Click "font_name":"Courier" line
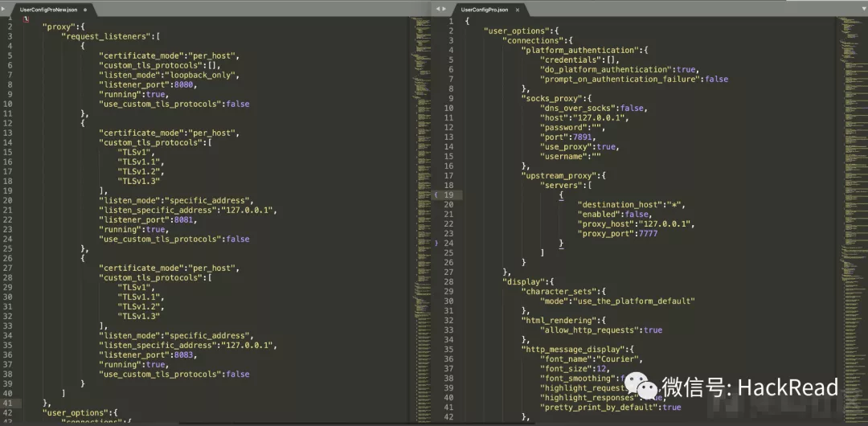 (x=591, y=359)
